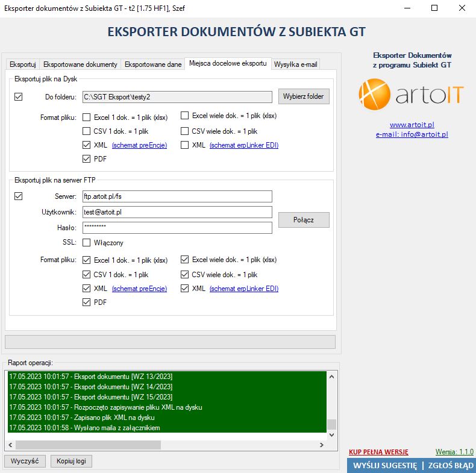Image resolution: width=476 pixels, height=473 pixels.
Task: Uncheck the FTP PDF format checkbox
Action: [87, 302]
